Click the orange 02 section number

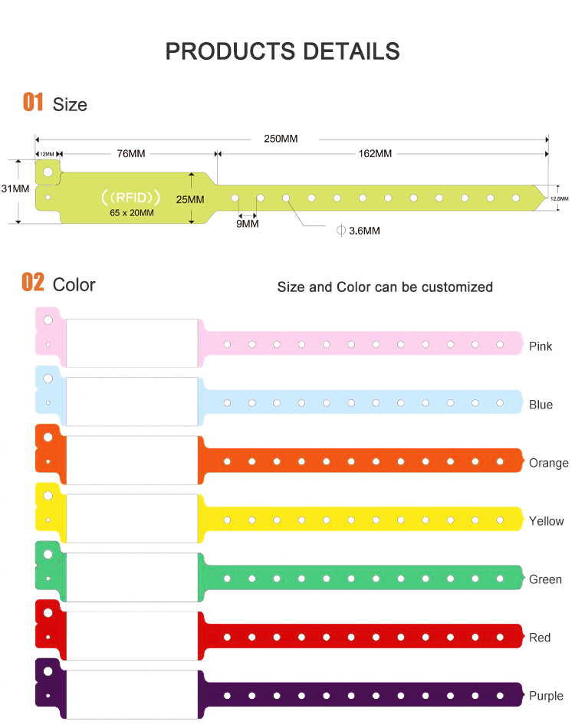pyautogui.click(x=33, y=283)
